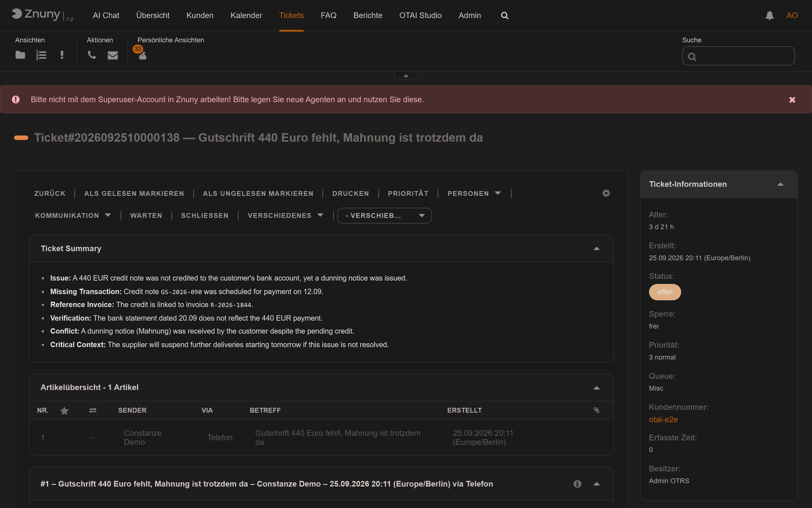Open the Verschiedenes dropdown menu
Screen dimensions: 812x508
point(286,215)
